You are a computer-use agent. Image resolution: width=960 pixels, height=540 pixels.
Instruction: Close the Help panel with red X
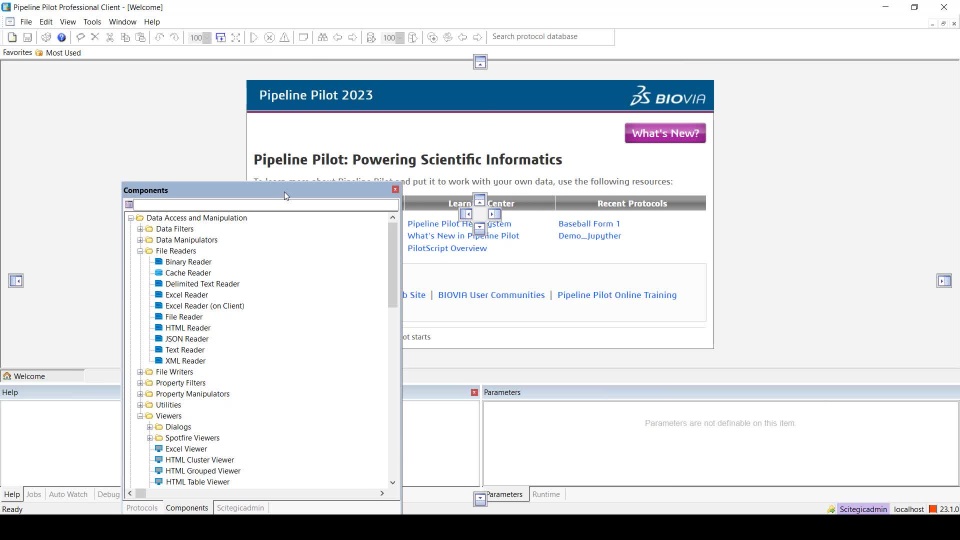tap(474, 392)
